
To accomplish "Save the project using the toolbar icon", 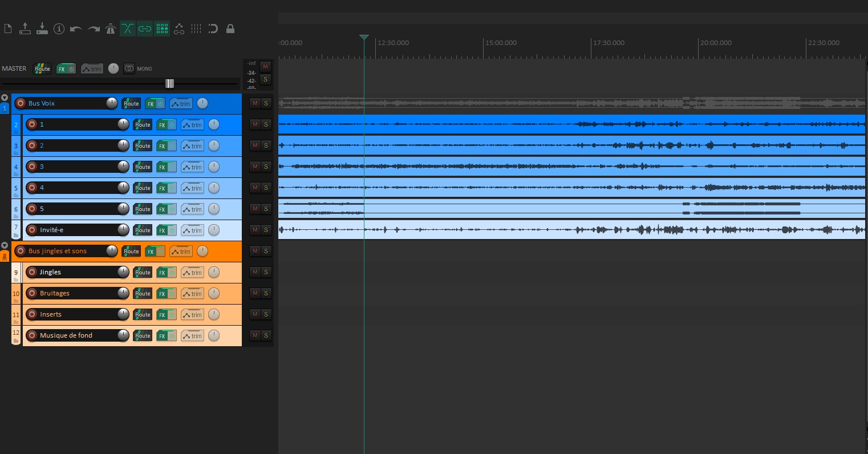I will (x=42, y=29).
